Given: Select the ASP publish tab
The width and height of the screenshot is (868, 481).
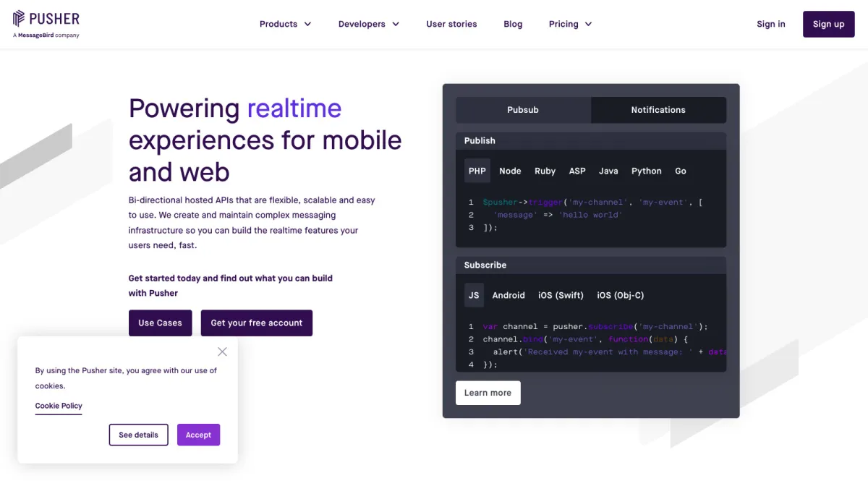Looking at the screenshot, I should 577,171.
